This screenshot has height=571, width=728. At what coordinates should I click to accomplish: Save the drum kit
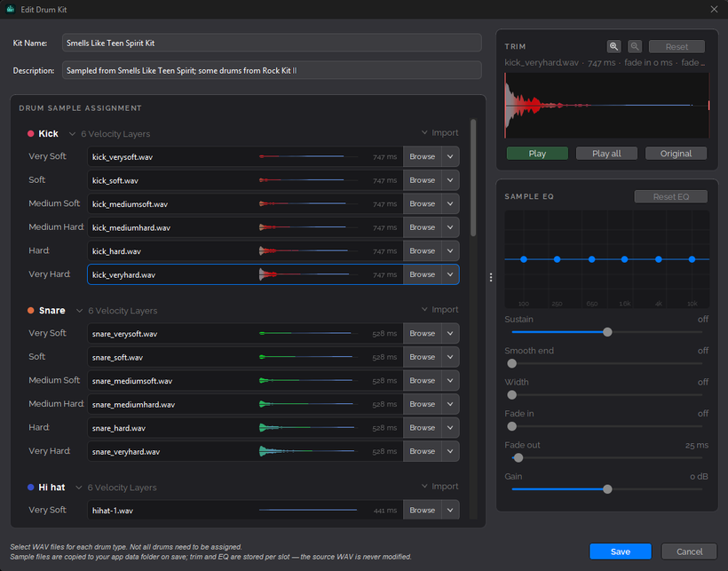(621, 551)
